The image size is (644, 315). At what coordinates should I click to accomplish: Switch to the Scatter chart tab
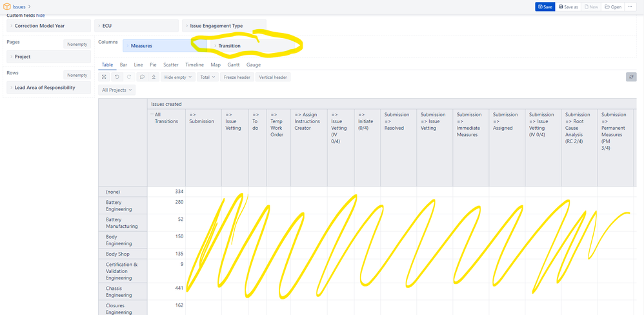(171, 65)
